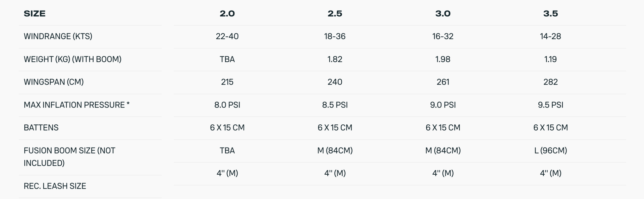644x199 pixels.
Task: Click the 1.82 weight value
Action: click(x=335, y=59)
